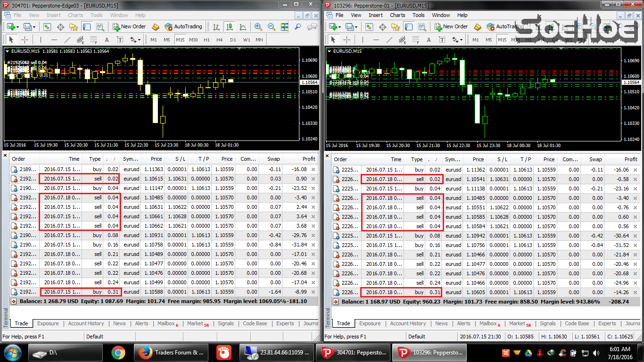Pick the trendline drawing tool in the left window
The image size is (644, 362).
coord(67,40)
